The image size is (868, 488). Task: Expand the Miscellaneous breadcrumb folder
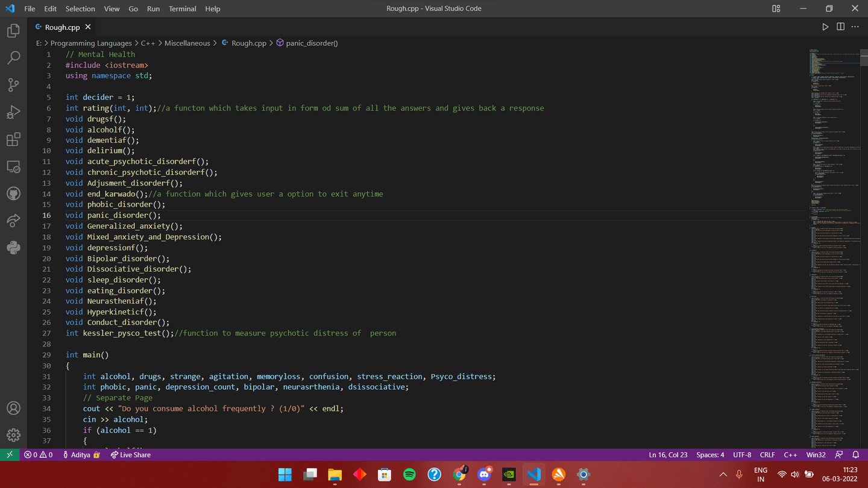coord(187,43)
